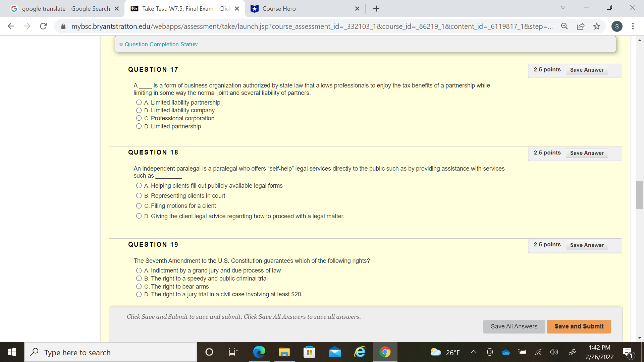Image resolution: width=644 pixels, height=362 pixels.
Task: Click the back navigation arrow
Action: tap(11, 26)
